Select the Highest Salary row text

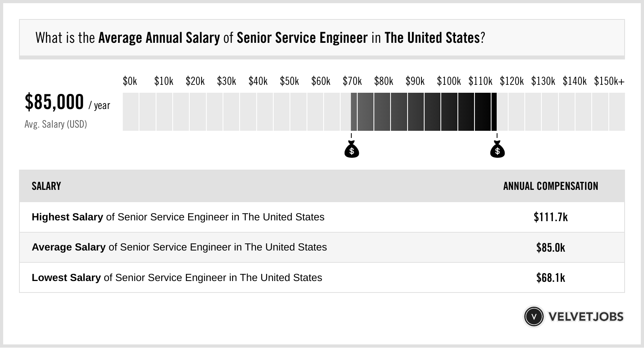click(x=178, y=217)
